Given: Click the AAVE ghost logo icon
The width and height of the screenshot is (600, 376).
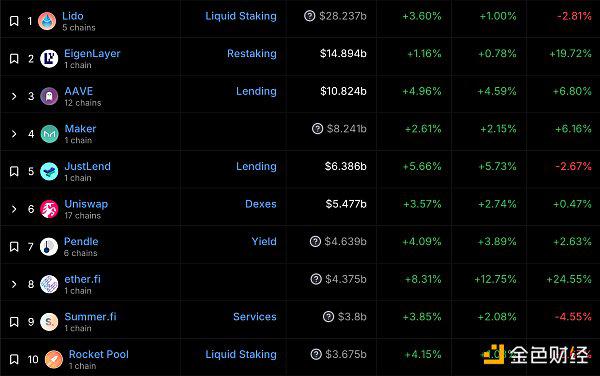Looking at the screenshot, I should [49, 96].
